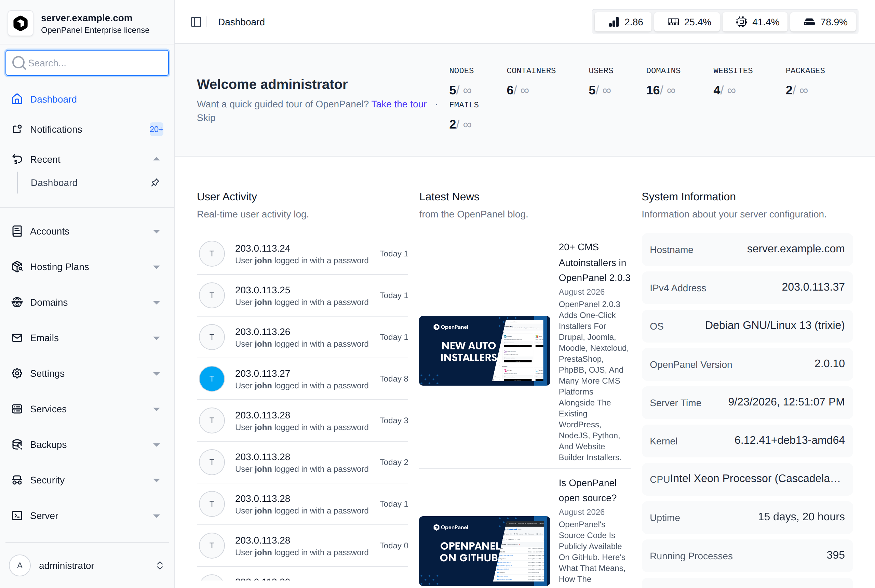The width and height of the screenshot is (875, 588).
Task: Expand the Hosting Plans menu
Action: (x=156, y=267)
